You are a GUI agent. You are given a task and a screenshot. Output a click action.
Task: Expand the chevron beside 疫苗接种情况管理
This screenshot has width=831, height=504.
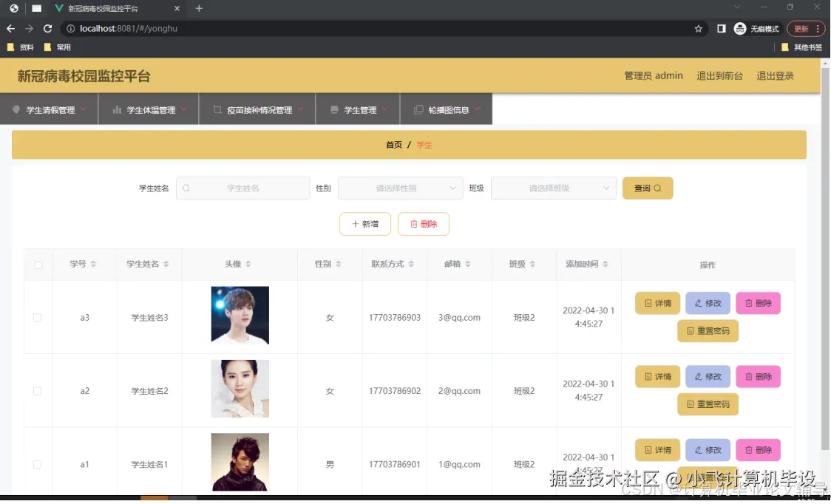point(300,109)
